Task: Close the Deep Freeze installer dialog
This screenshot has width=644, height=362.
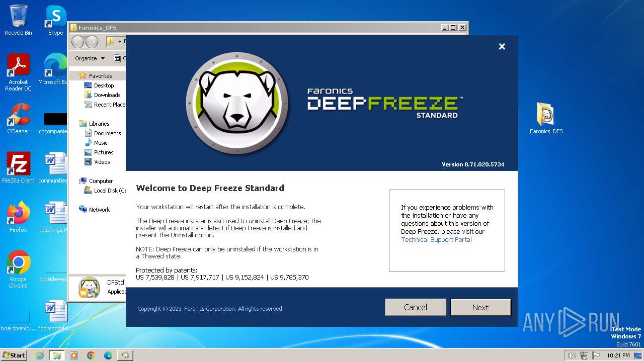Action: pos(502,46)
